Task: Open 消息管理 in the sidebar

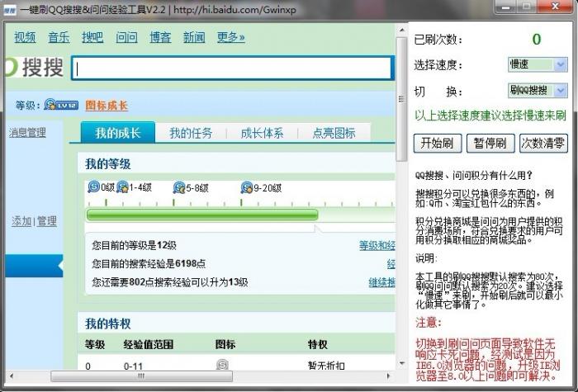Action: click(x=27, y=132)
